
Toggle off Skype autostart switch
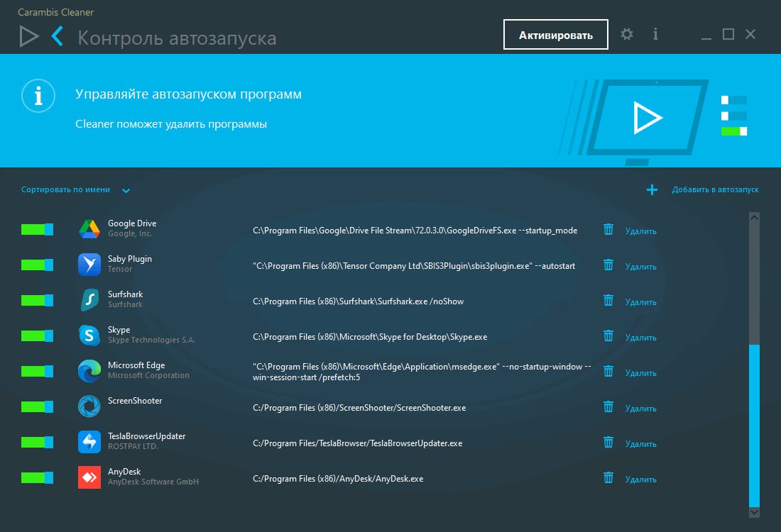point(37,336)
